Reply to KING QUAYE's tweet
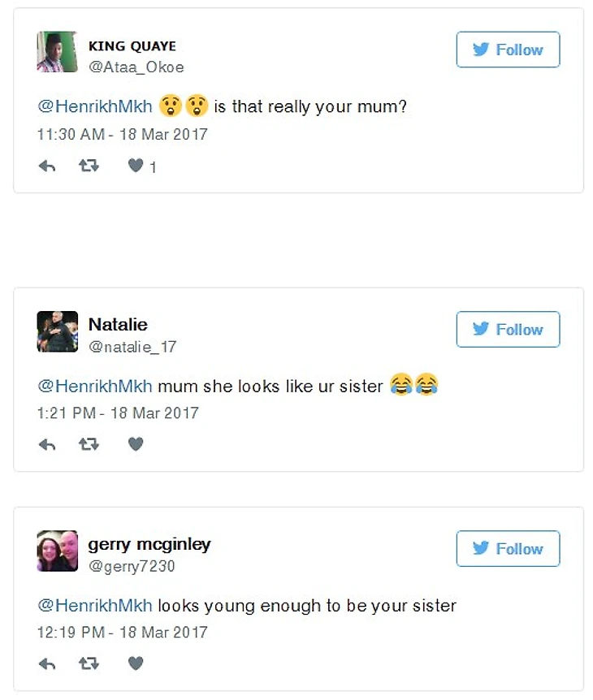 (47, 166)
